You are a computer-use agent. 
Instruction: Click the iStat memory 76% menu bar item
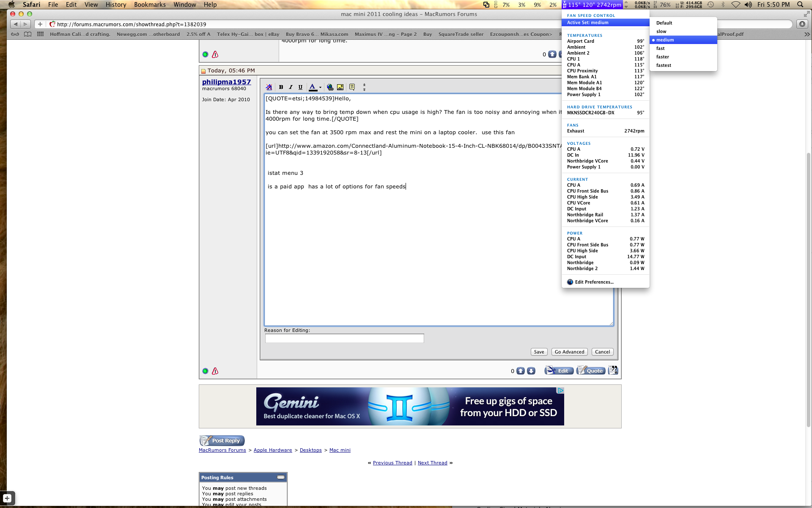pos(662,5)
